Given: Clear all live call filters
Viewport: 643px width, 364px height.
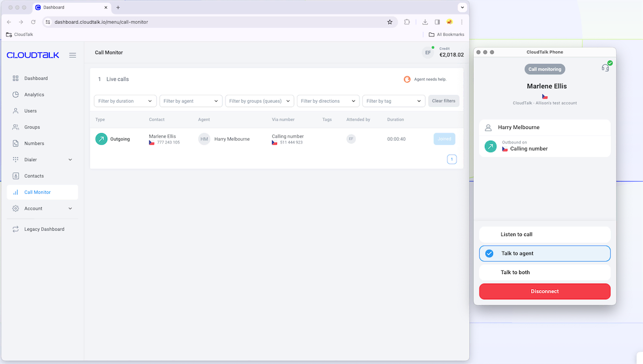Looking at the screenshot, I should click(444, 101).
